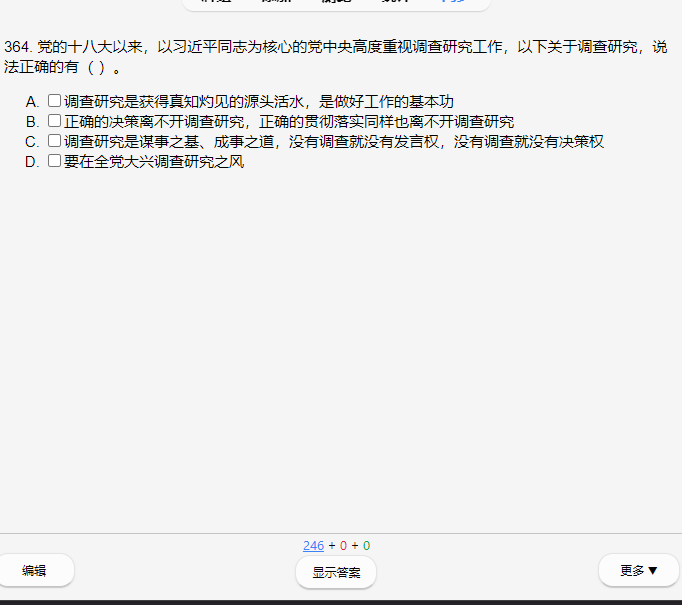
Task: Select option B text 正确的决策离不开调查研究
Action: [154, 122]
